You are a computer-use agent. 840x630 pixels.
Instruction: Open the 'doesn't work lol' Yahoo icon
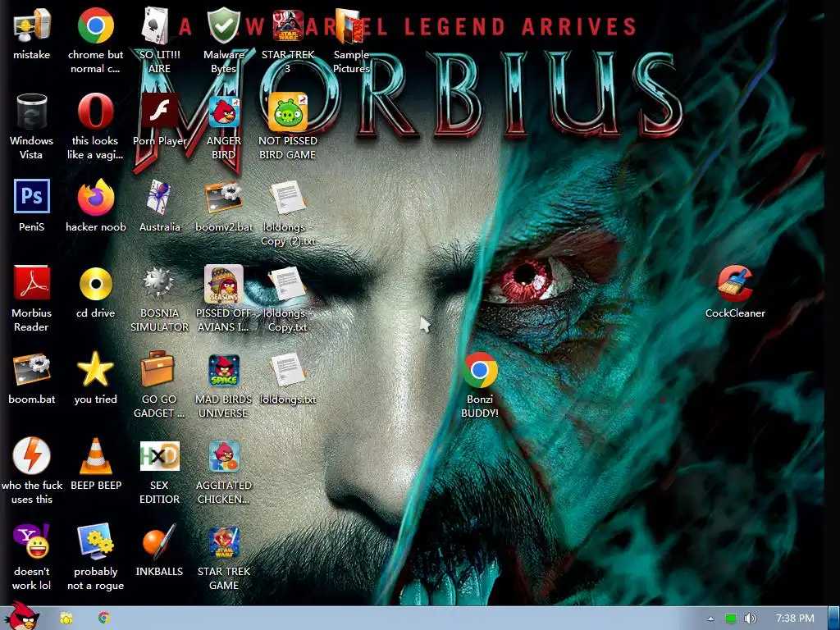click(x=32, y=541)
